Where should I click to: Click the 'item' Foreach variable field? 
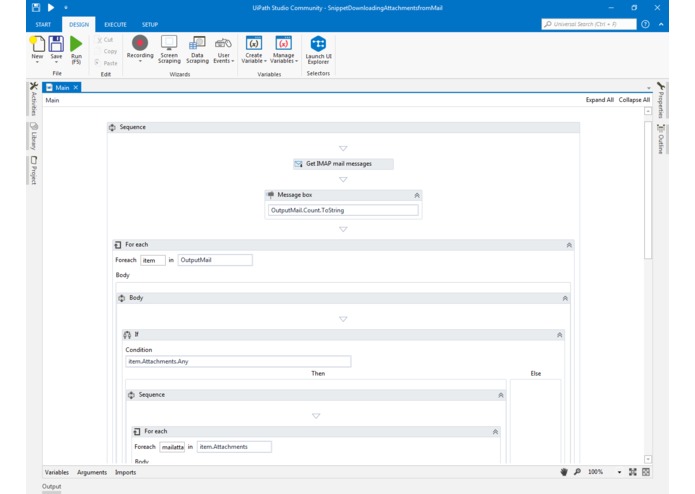click(153, 260)
